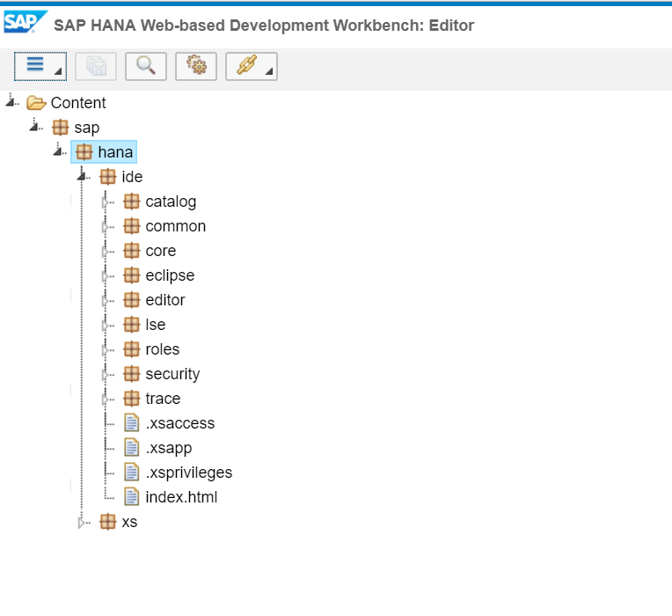
Task: Collapse the ide package node
Action: [82, 176]
